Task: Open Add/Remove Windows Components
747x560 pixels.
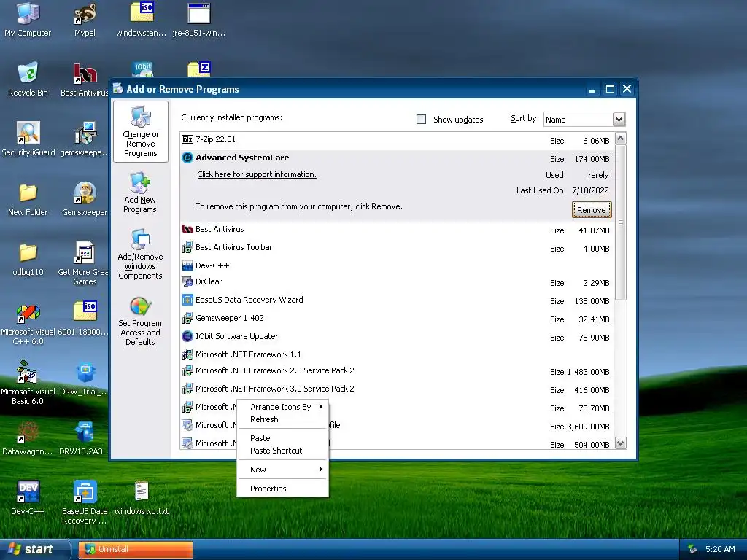Action: tap(140, 254)
